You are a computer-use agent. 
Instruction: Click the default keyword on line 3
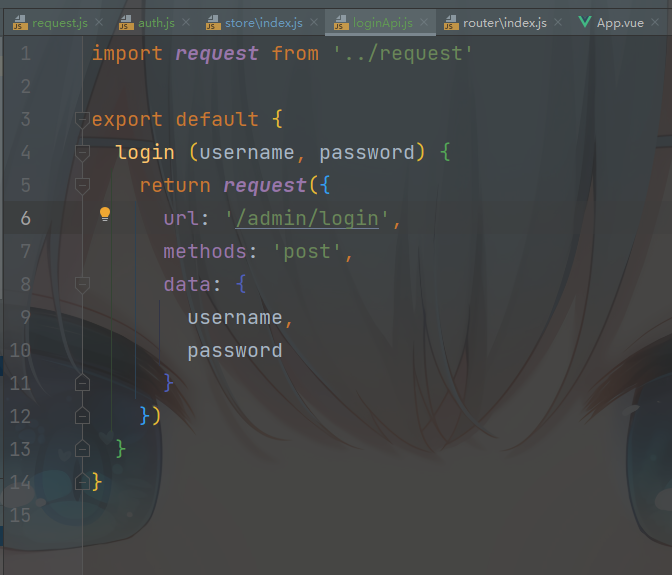pyautogui.click(x=217, y=120)
